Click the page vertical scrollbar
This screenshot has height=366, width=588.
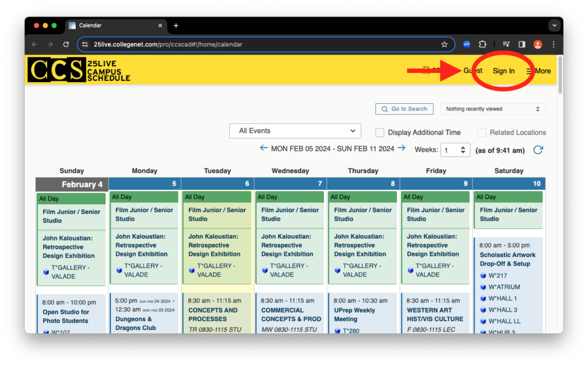pos(560,75)
